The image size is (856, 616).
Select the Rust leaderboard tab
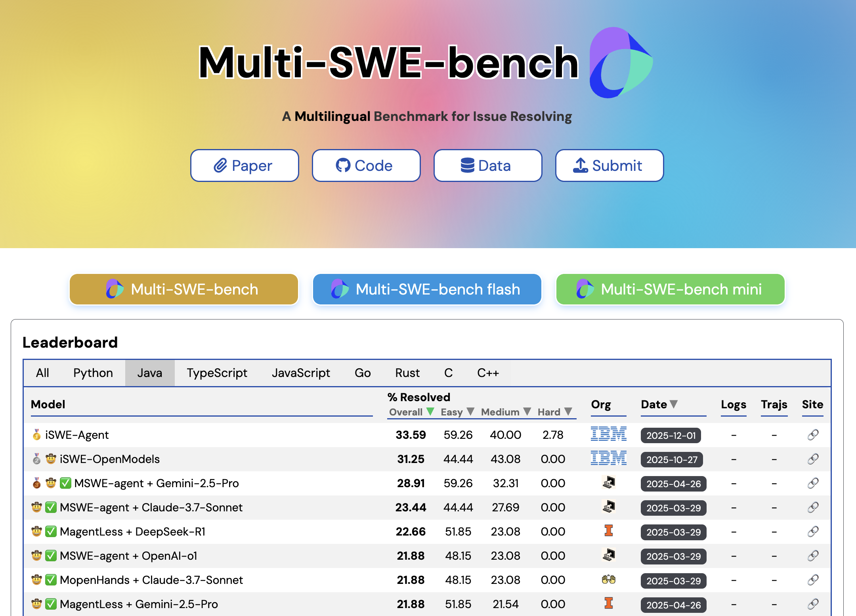(407, 373)
